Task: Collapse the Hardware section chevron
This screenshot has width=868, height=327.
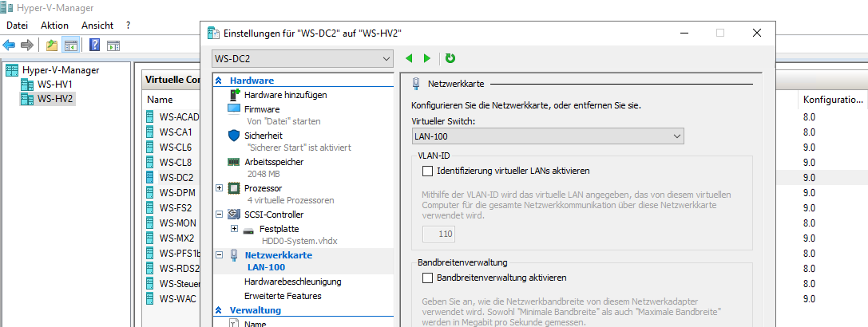Action: tap(219, 81)
